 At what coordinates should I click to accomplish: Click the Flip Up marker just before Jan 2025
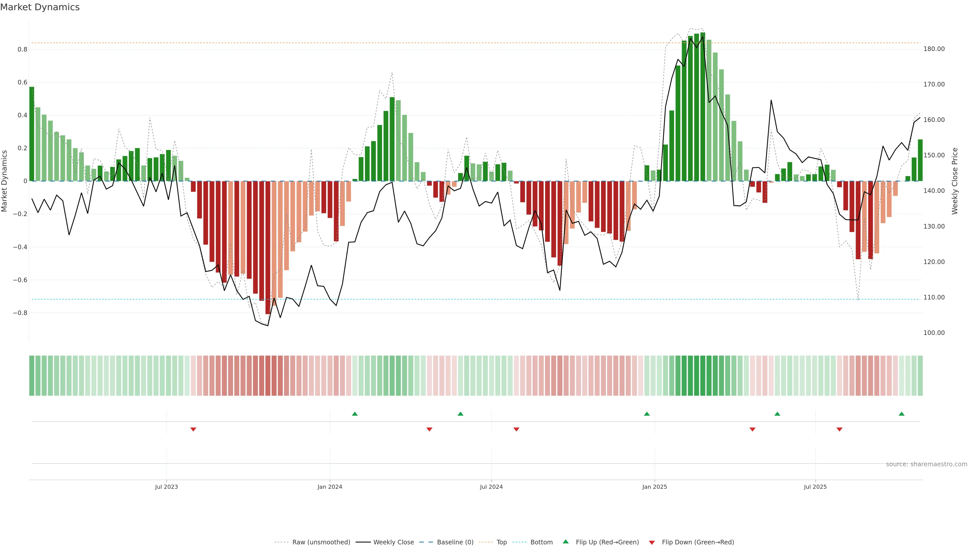pyautogui.click(x=647, y=414)
